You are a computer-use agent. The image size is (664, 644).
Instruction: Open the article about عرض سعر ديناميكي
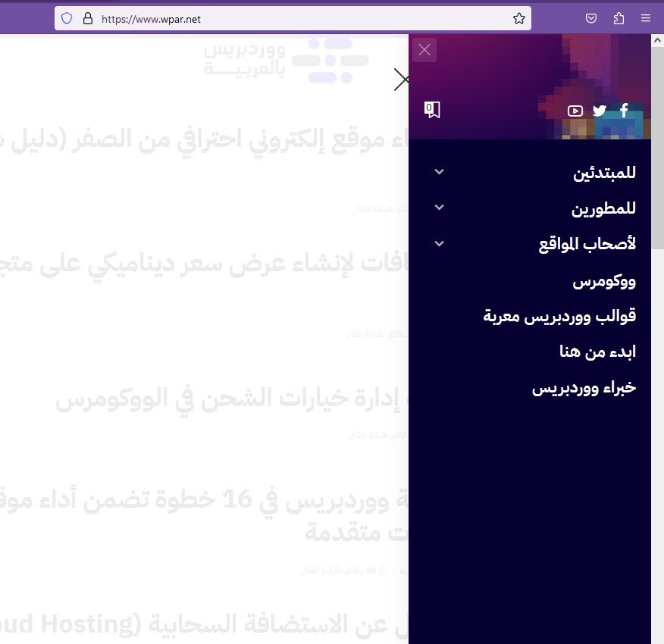click(204, 264)
